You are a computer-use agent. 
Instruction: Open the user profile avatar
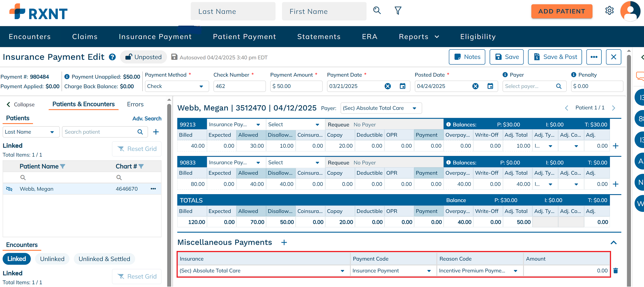630,11
